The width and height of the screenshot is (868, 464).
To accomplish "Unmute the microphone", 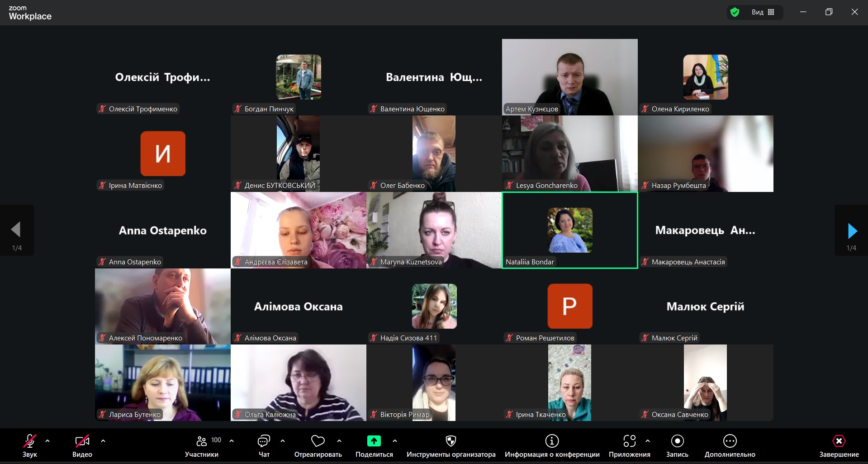I will click(30, 441).
